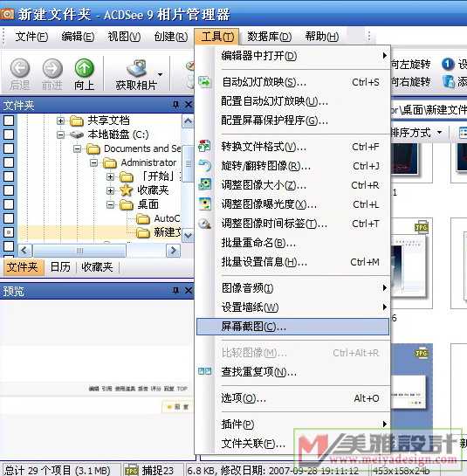Toggle the checkbox for 新建文件夹 highlighted row
This screenshot has height=476, width=467.
9,232
